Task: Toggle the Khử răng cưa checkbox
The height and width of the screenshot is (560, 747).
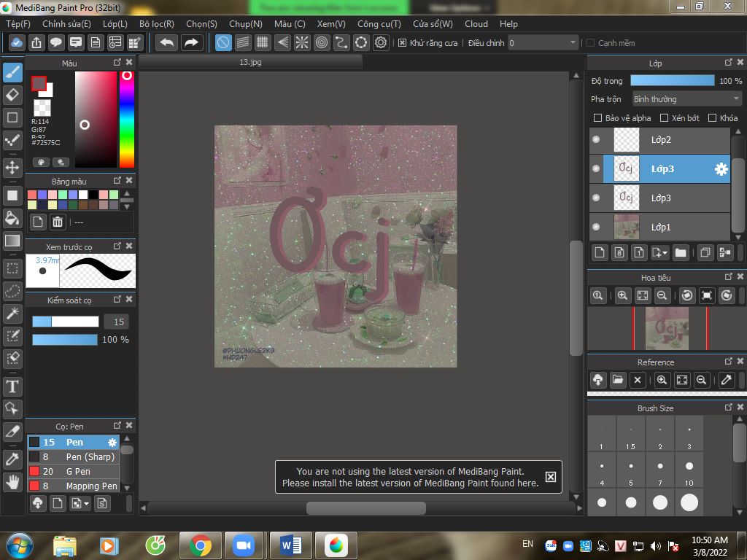Action: click(x=402, y=43)
